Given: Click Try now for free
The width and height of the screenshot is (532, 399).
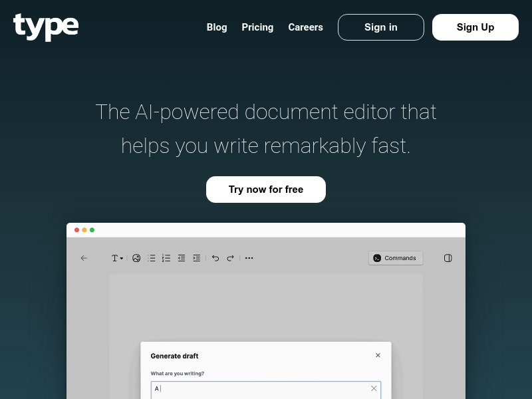Looking at the screenshot, I should (x=266, y=190).
